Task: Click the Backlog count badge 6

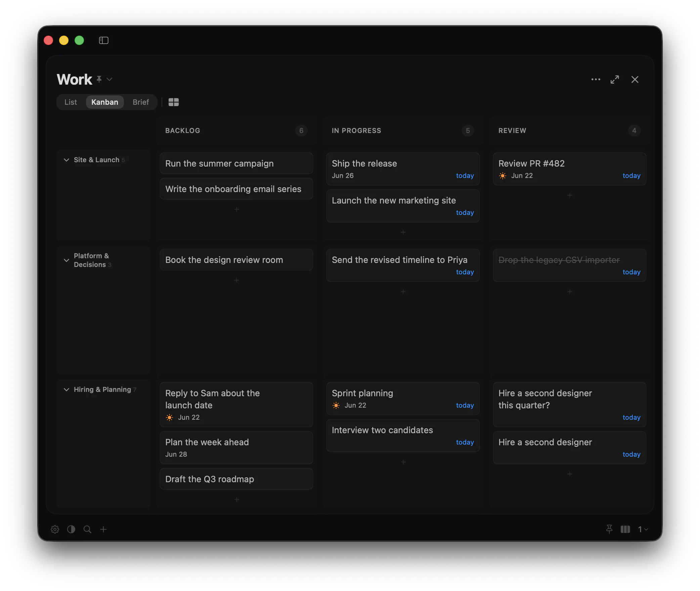Action: [301, 131]
